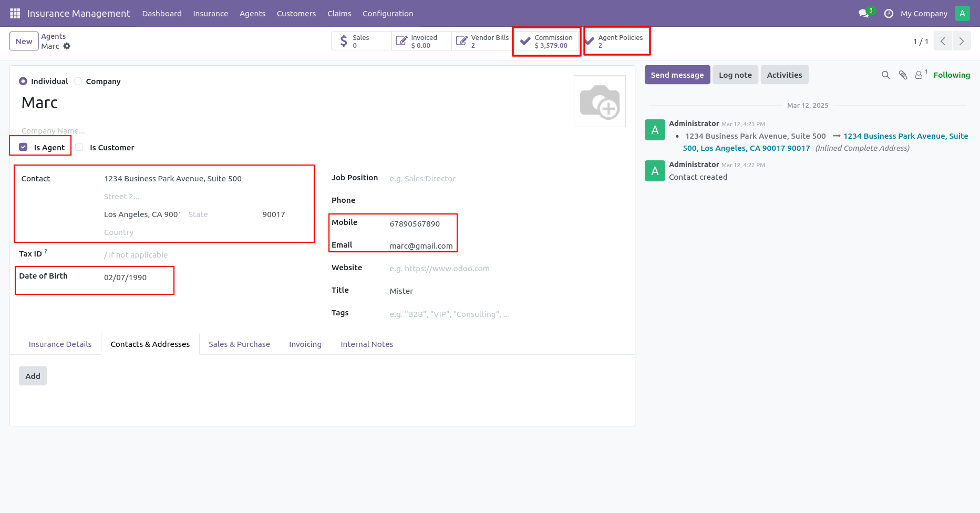
Task: Select the Individual radio button
Action: coord(23,81)
